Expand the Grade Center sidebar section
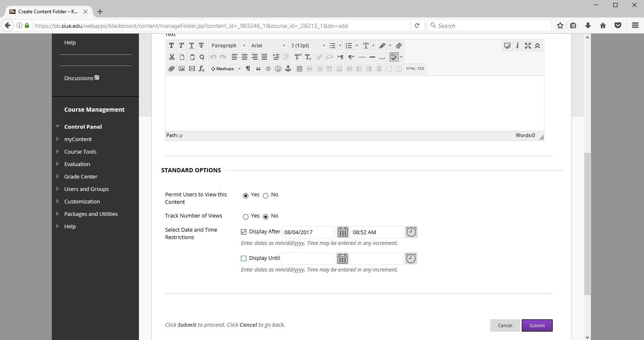 tap(80, 176)
